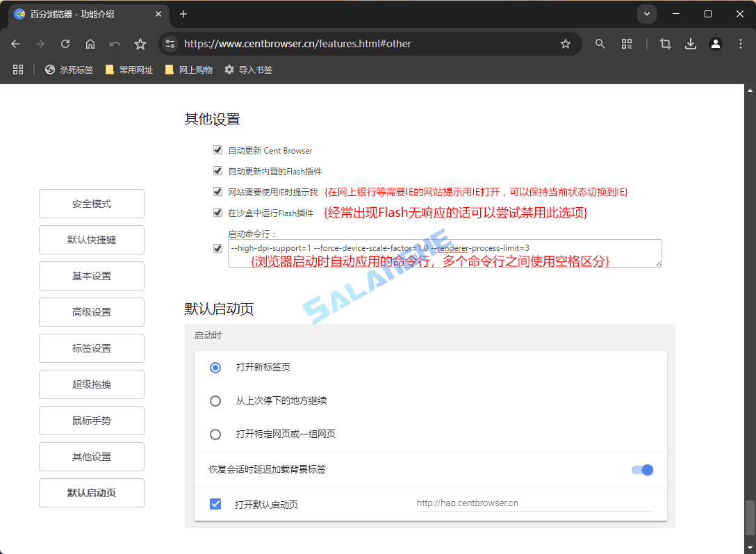This screenshot has width=756, height=554.
Task: Reopen closed tab with the undo arrow icon
Action: click(115, 43)
